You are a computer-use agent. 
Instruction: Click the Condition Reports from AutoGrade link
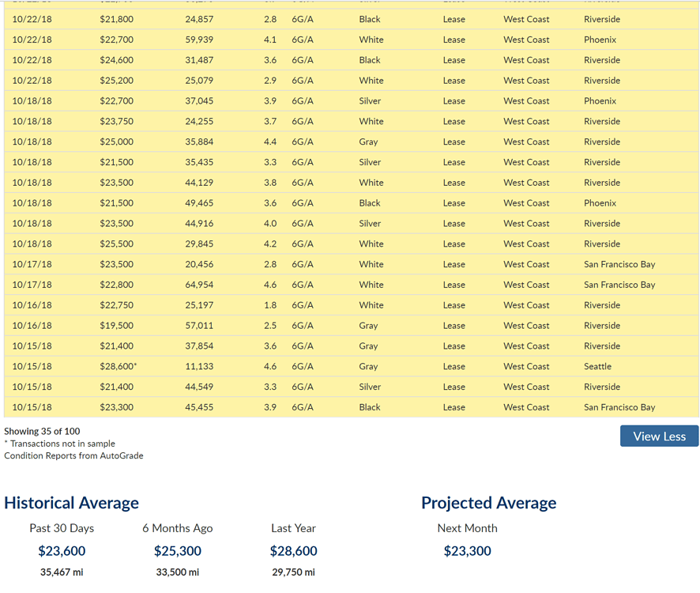tap(72, 455)
